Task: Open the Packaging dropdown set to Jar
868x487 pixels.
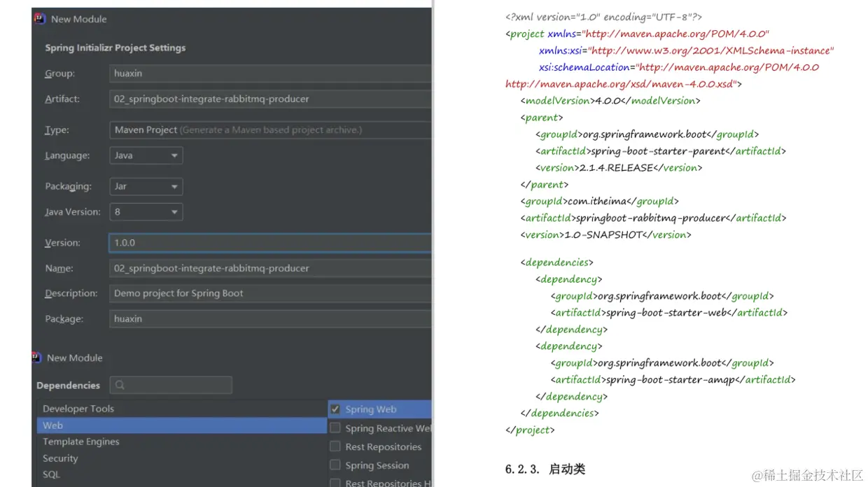Action: pyautogui.click(x=146, y=186)
